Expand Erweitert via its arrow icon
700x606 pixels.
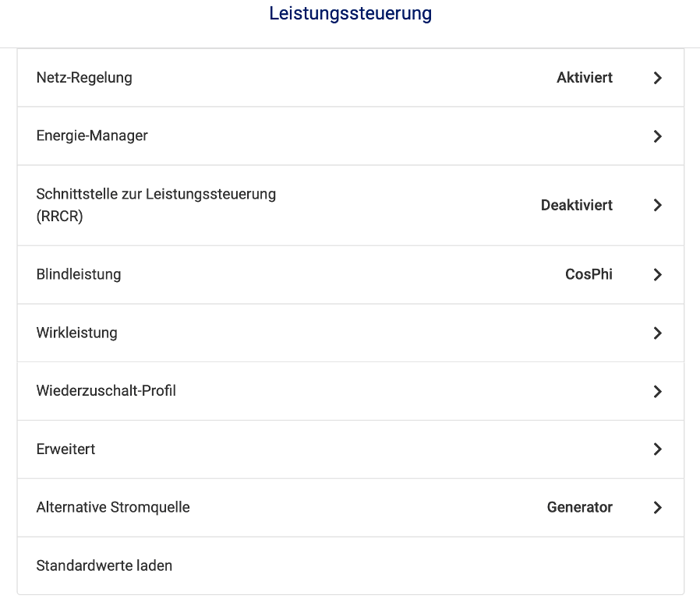pyautogui.click(x=657, y=449)
